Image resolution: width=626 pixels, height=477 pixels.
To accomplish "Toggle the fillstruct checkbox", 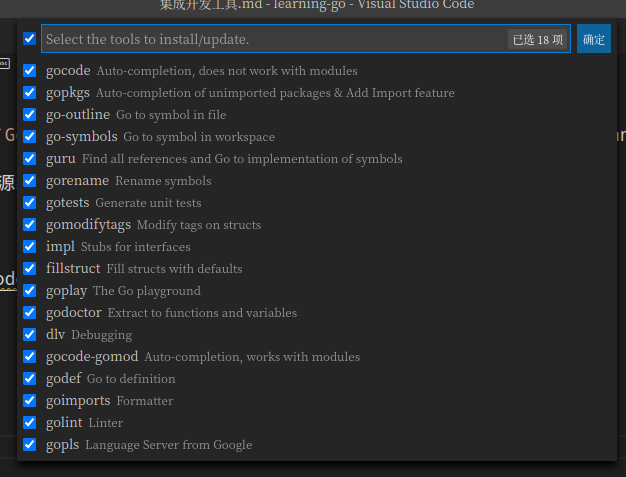I will point(29,269).
